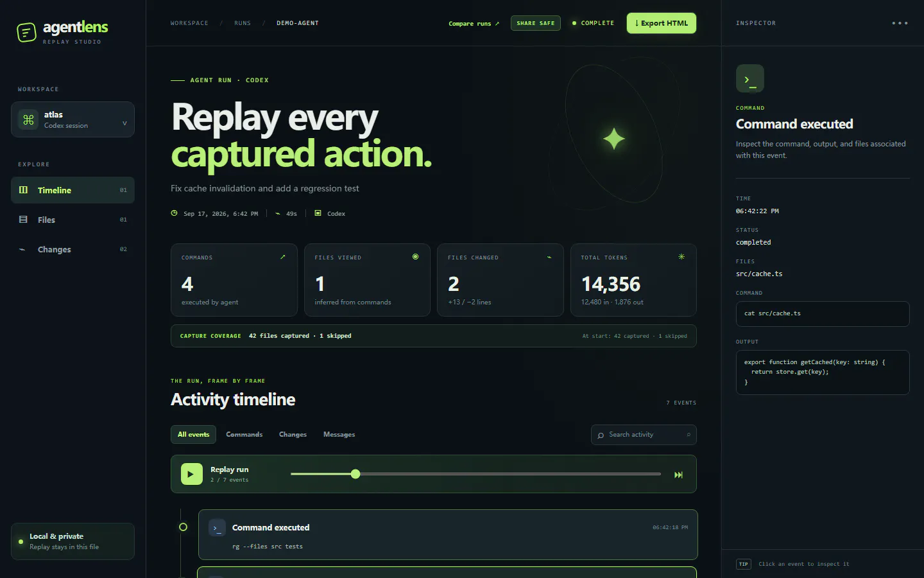The width and height of the screenshot is (924, 578).
Task: Click the Timeline columns icon
Action: click(x=24, y=190)
